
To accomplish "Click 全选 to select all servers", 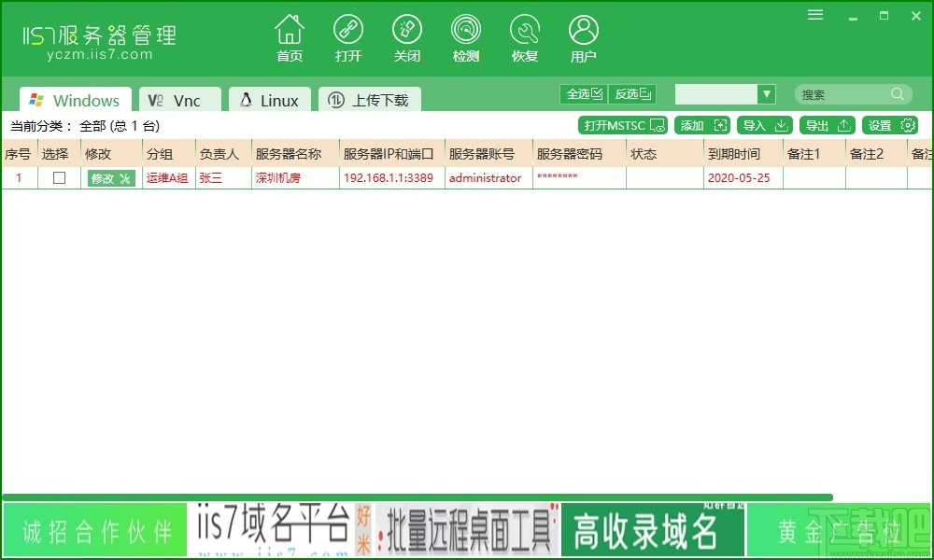I will (583, 93).
